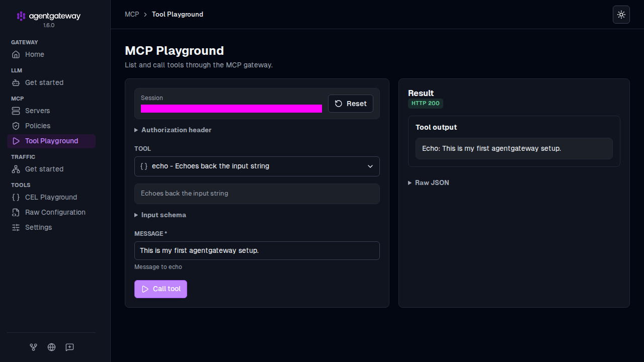Toggle the light/dark theme sun icon
Image resolution: width=644 pixels, height=362 pixels.
pos(621,15)
